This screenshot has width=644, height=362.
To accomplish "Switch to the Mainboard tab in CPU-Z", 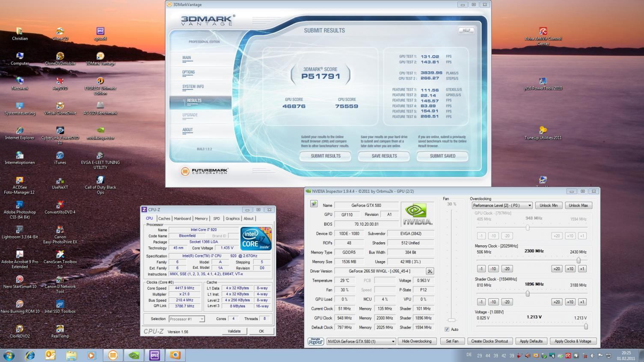I will tap(182, 218).
